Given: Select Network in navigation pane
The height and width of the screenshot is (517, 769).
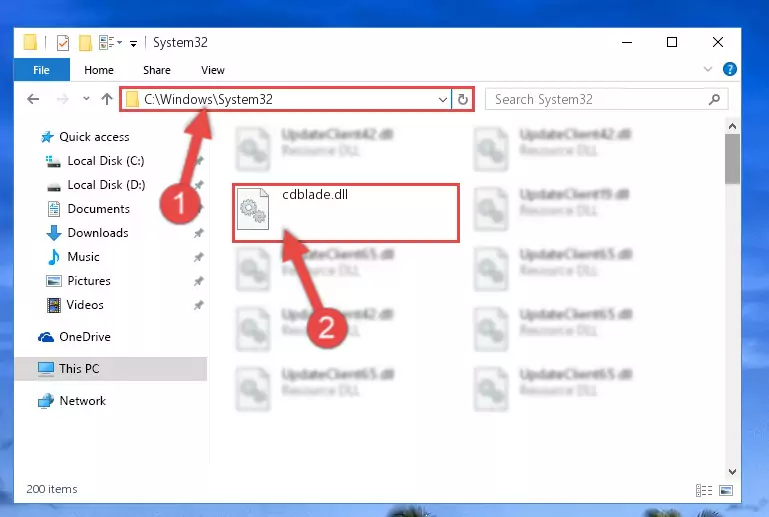Looking at the screenshot, I should click(x=82, y=401).
